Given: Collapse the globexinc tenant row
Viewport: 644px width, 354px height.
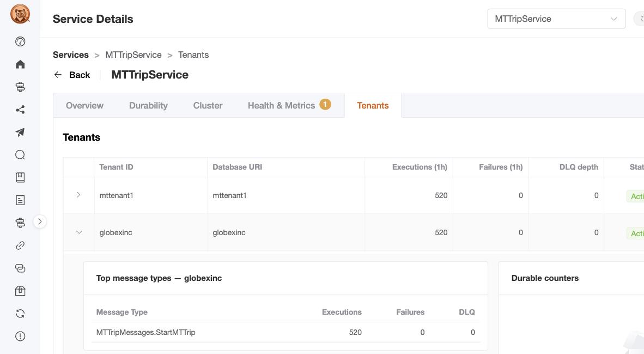Looking at the screenshot, I should pyautogui.click(x=79, y=232).
